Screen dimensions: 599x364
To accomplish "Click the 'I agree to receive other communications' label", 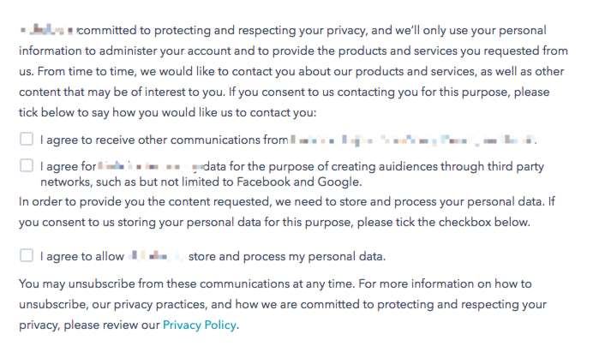I will point(289,140).
